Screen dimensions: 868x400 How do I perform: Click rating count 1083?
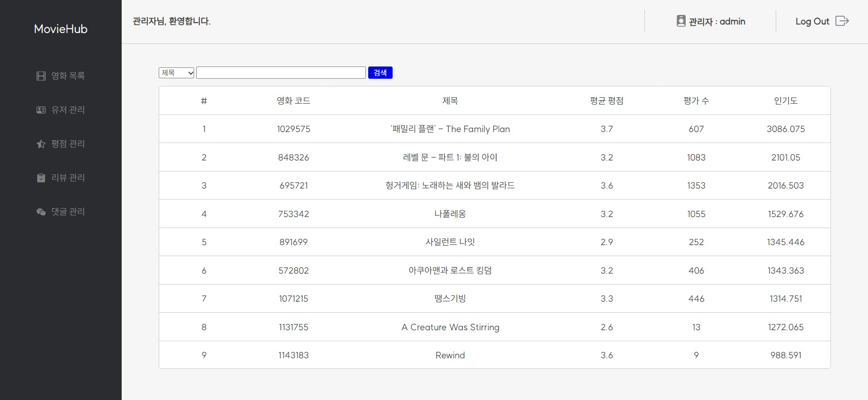696,157
